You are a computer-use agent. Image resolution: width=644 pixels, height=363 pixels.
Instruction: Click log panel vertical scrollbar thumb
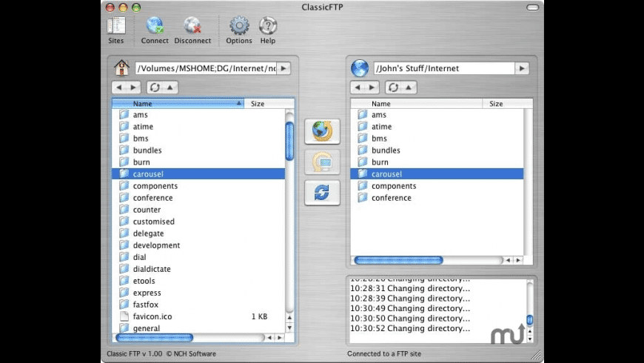[530, 319]
